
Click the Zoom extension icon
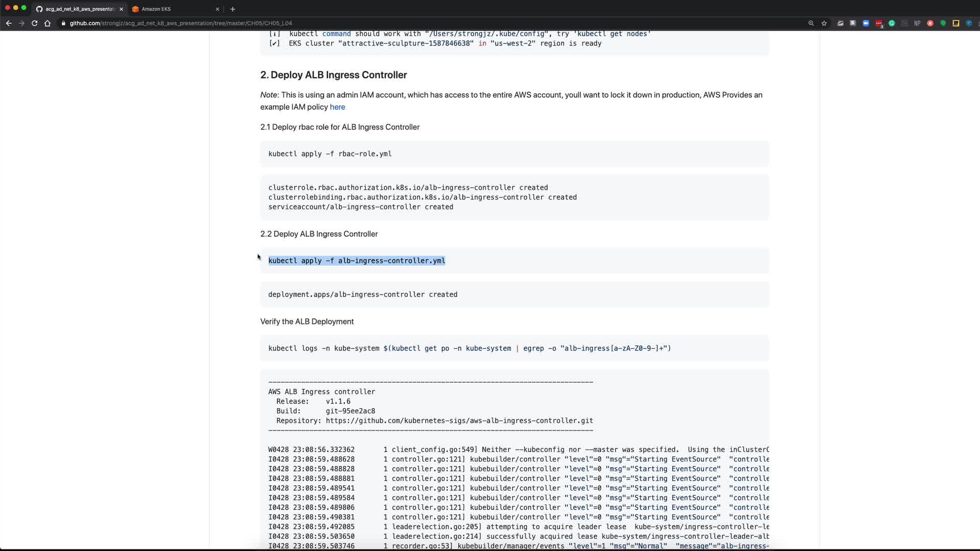[866, 23]
